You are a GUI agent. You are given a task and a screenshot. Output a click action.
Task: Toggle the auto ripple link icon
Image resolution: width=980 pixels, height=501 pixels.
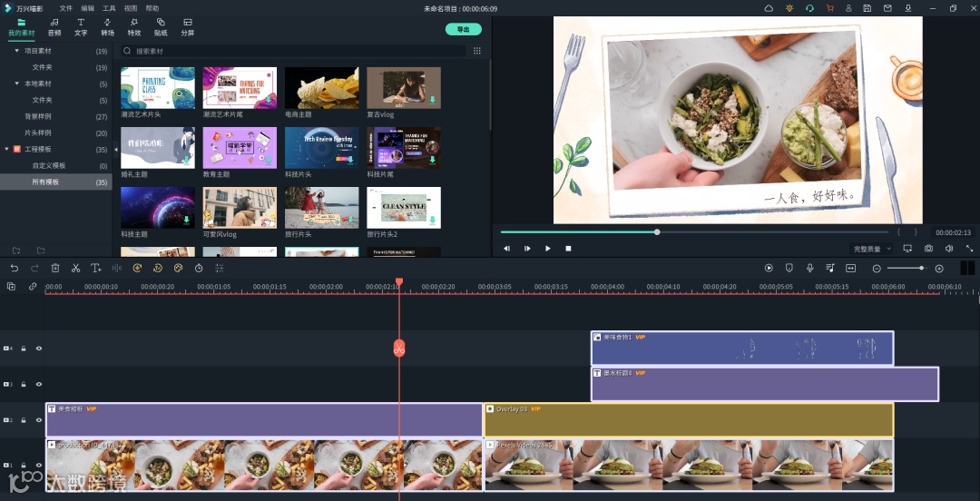(x=33, y=287)
